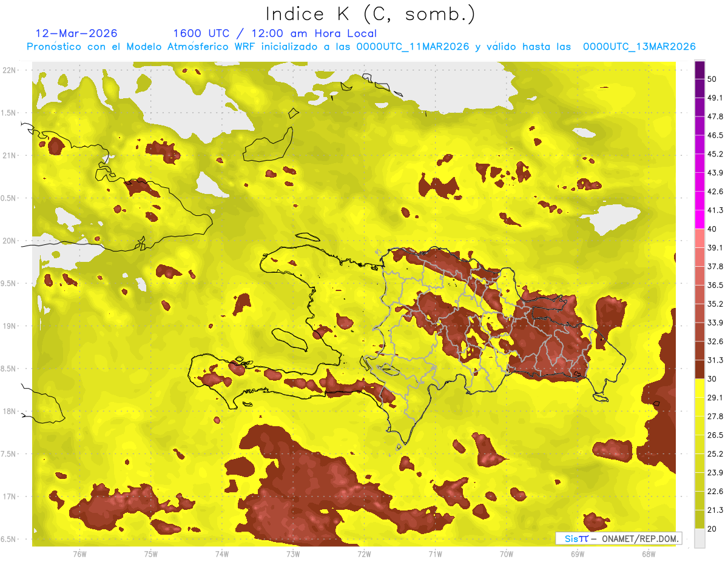Click the 40 value on the color scale

click(x=712, y=229)
